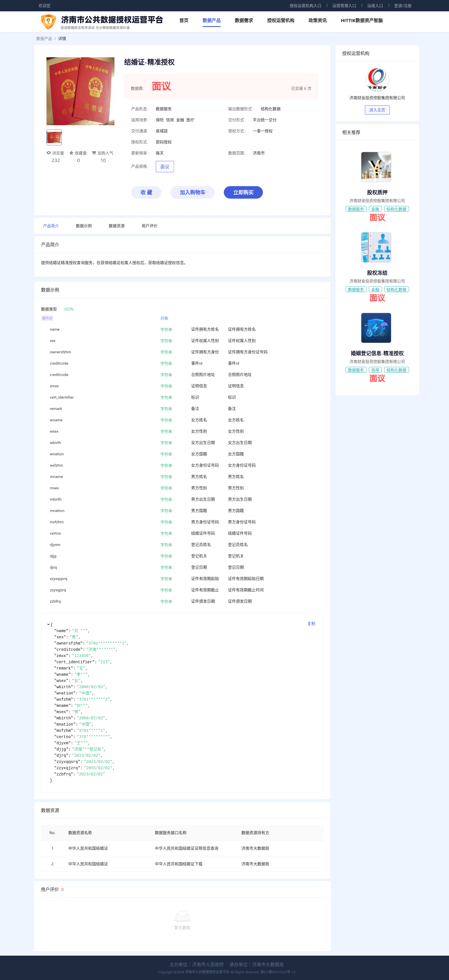Switch to the 数据示例 tab

point(84,226)
